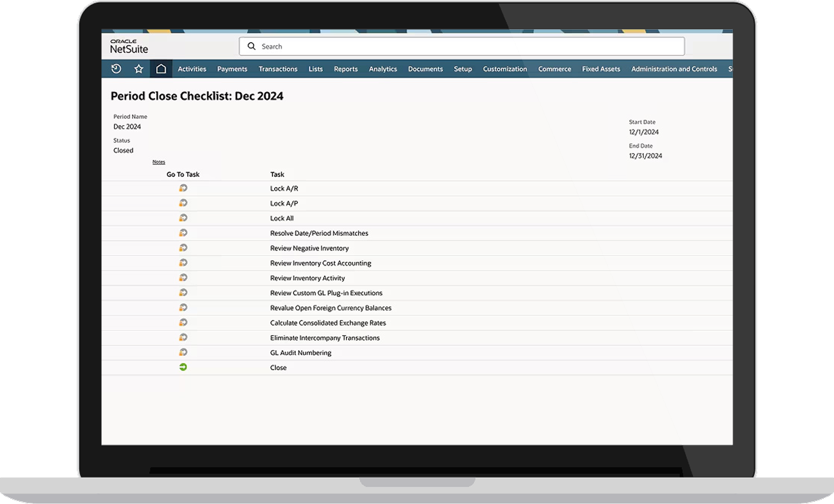This screenshot has width=834, height=504.
Task: Click task icon for Review Negative Inventory
Action: pos(183,248)
